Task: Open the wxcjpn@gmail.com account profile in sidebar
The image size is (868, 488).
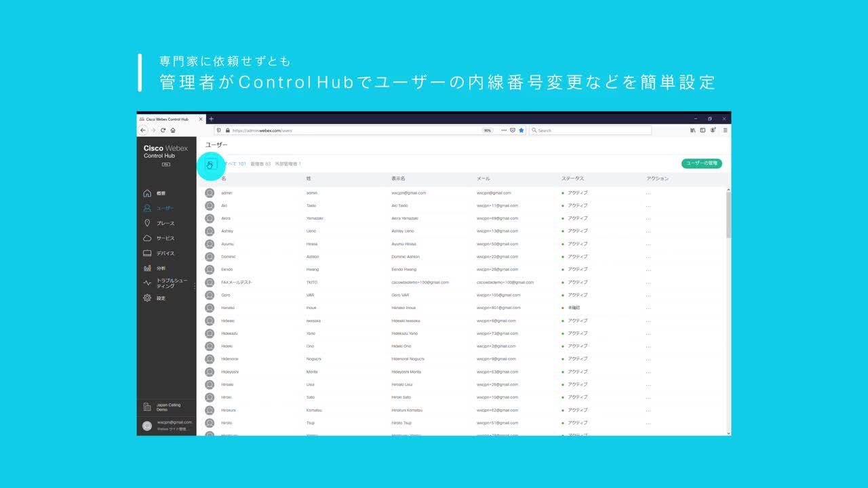Action: tap(166, 426)
